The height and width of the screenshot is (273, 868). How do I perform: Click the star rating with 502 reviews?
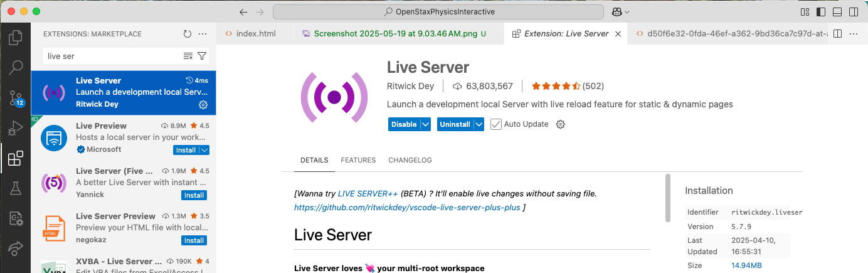point(568,86)
